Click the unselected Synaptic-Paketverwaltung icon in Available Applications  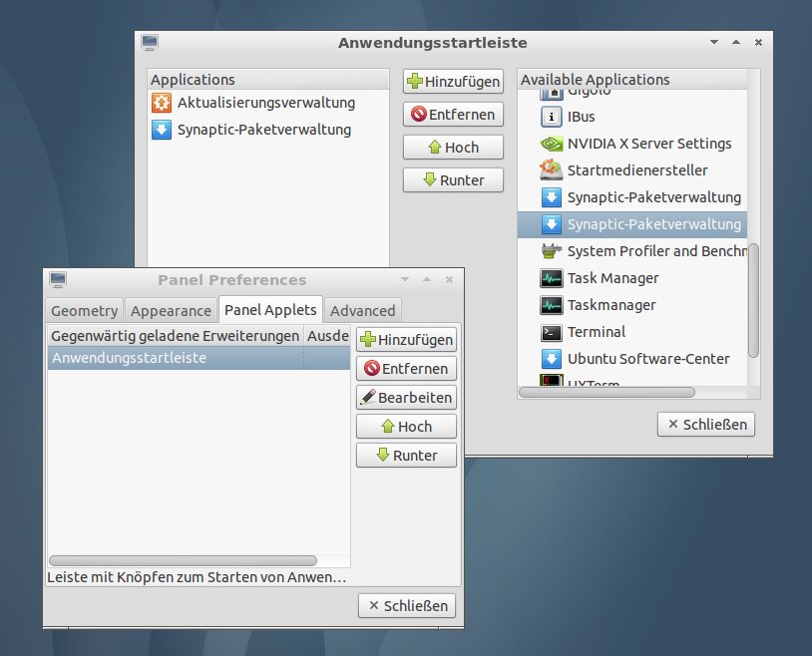pyautogui.click(x=551, y=197)
